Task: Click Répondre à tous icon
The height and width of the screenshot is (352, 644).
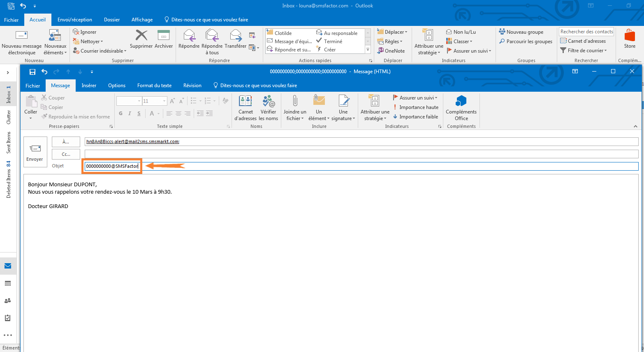Action: pos(212,42)
